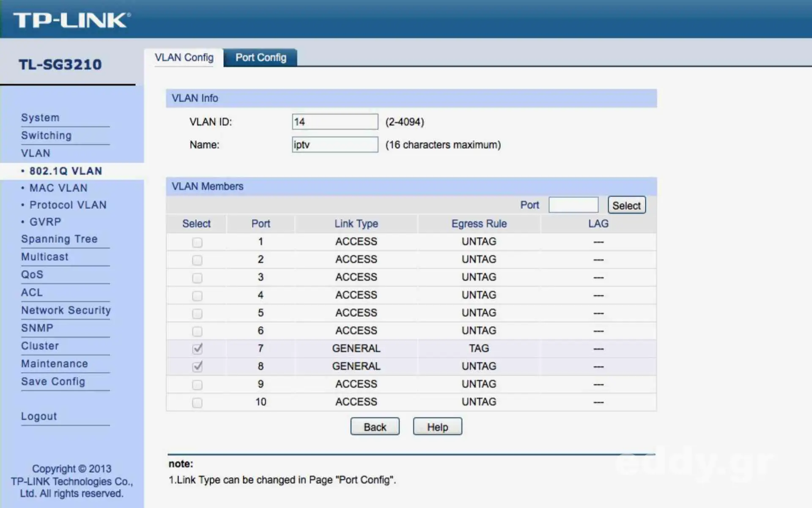Viewport: 812px width, 508px height.
Task: Check the checkbox for port 1
Action: pyautogui.click(x=197, y=242)
